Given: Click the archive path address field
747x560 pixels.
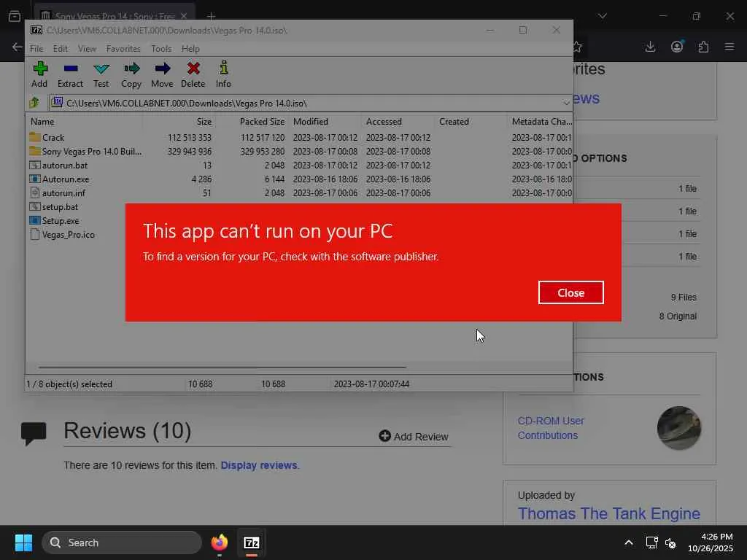Looking at the screenshot, I should point(305,103).
